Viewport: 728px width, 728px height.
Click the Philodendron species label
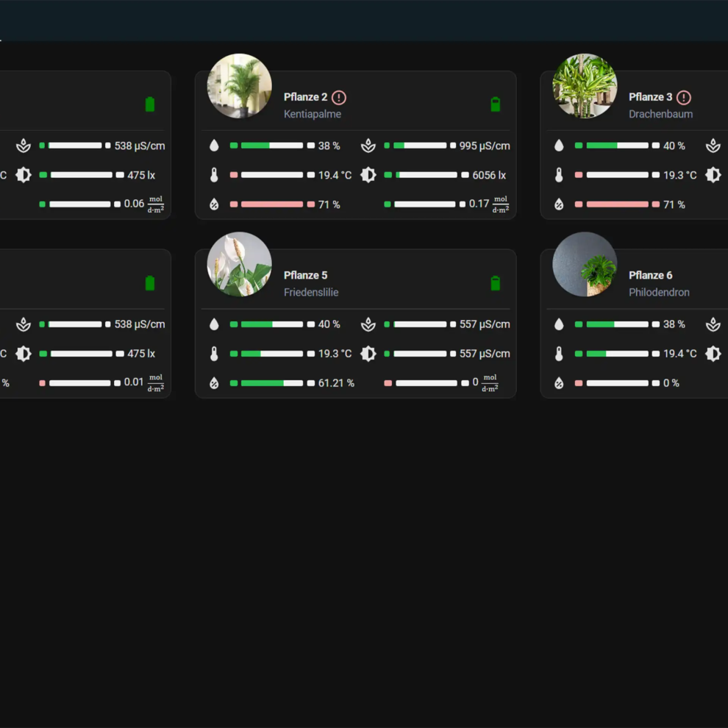(x=660, y=293)
